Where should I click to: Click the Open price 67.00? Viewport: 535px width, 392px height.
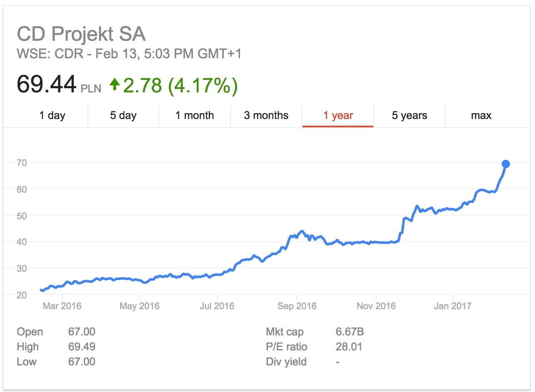point(82,332)
